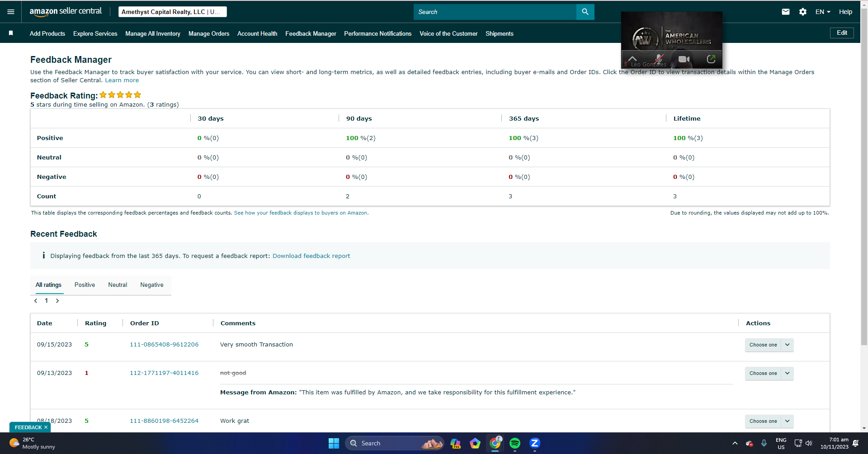
Task: Open Performance Notifications
Action: click(378, 33)
